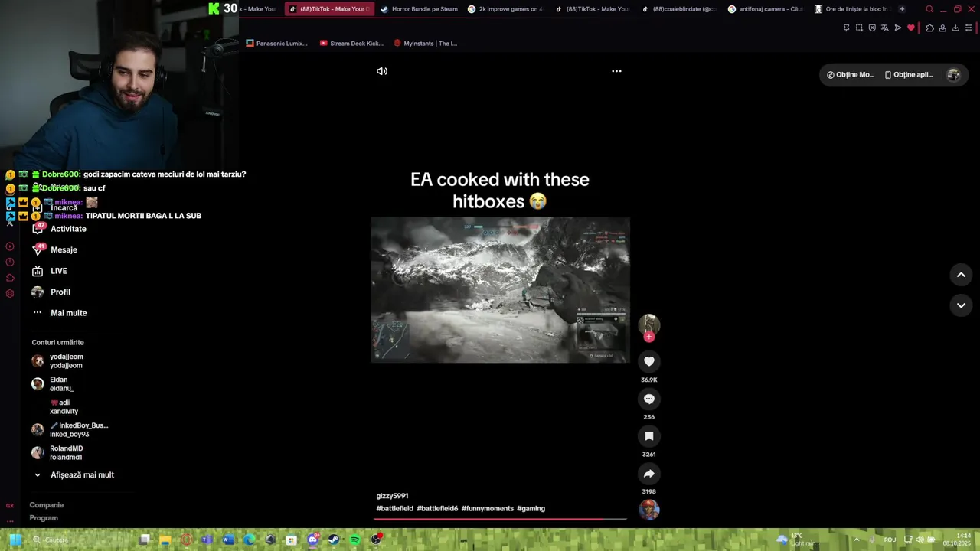980x551 pixels.
Task: Seek on the red video progress bar
Action: coord(500,519)
